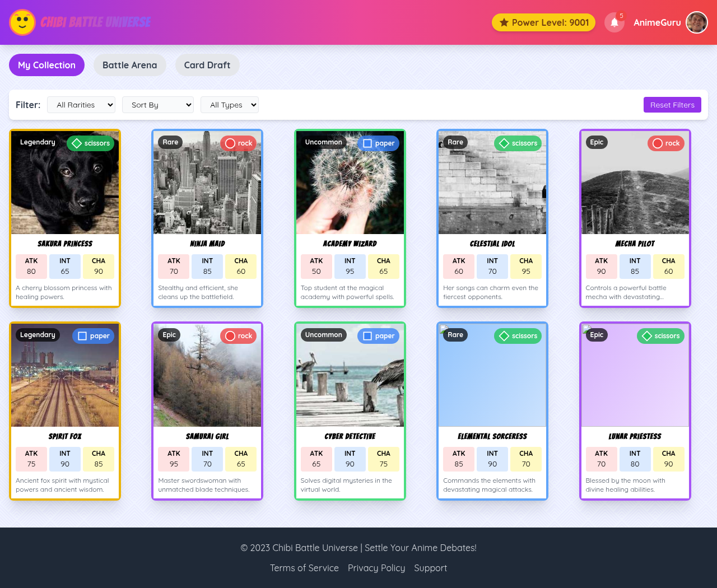Select the rock type badge on Ninja Maid
Screen dimensions: 717x588
[x=238, y=143]
